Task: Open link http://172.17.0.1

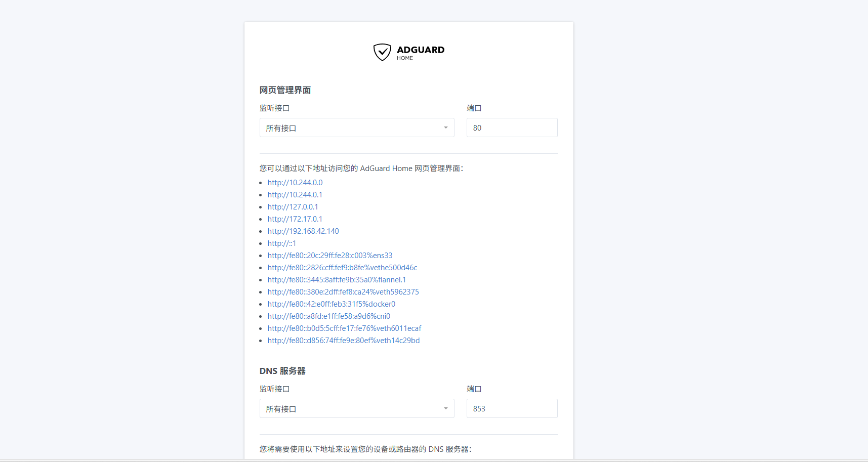Action: 295,219
